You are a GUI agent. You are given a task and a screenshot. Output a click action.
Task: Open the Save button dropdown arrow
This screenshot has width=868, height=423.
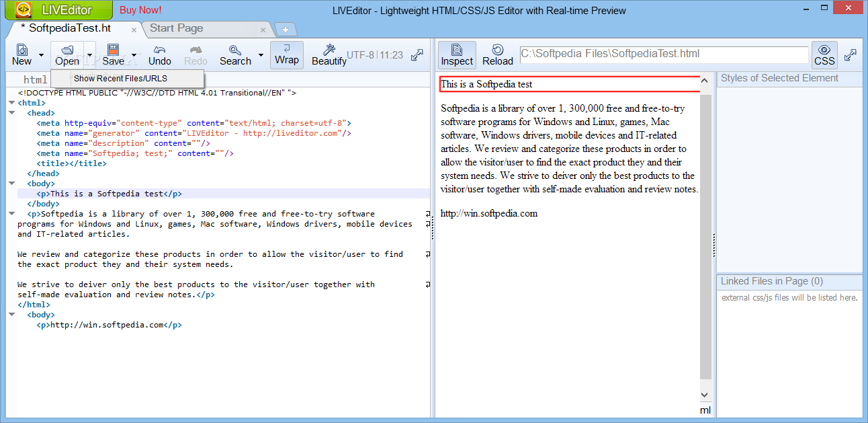click(x=134, y=55)
